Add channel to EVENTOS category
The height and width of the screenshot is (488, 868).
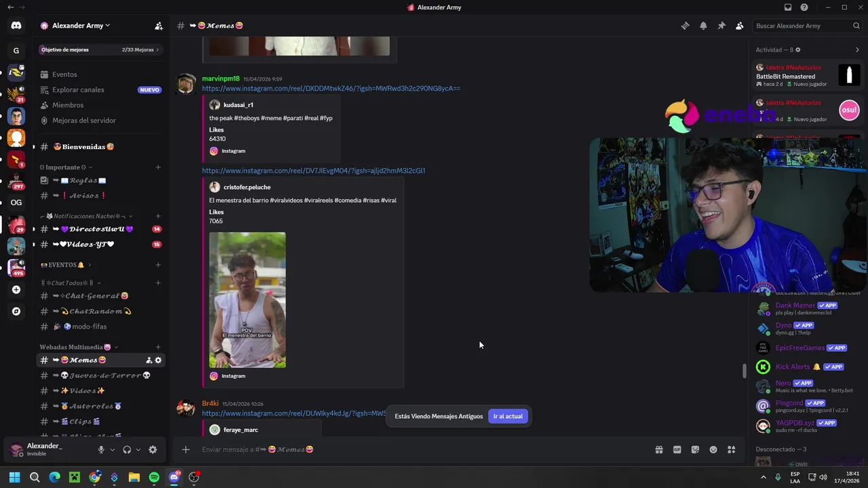click(x=158, y=265)
